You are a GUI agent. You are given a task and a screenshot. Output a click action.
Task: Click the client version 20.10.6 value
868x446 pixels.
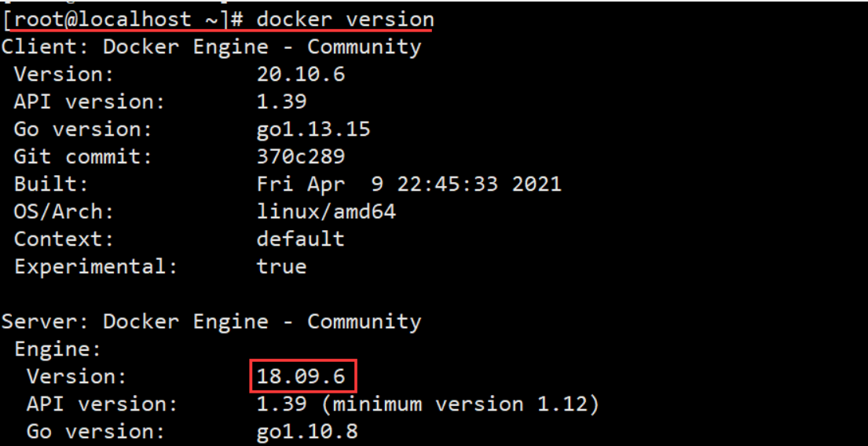pos(301,74)
